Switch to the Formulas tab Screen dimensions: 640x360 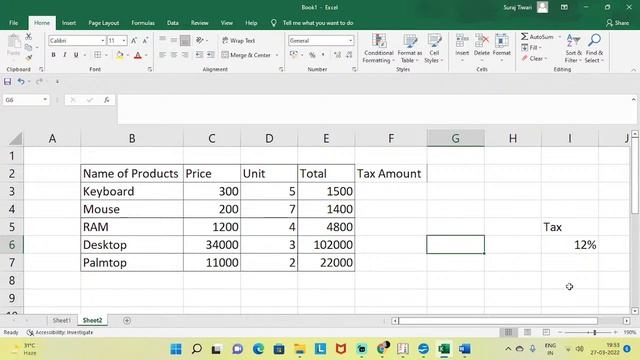(143, 23)
